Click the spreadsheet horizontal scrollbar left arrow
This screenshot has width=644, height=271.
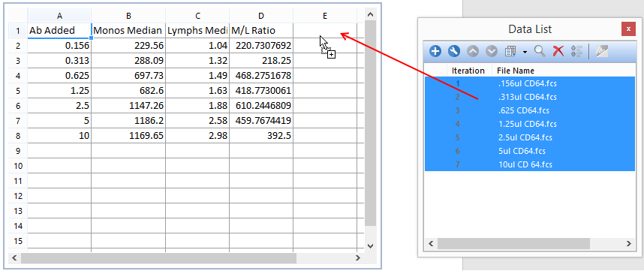[14, 258]
